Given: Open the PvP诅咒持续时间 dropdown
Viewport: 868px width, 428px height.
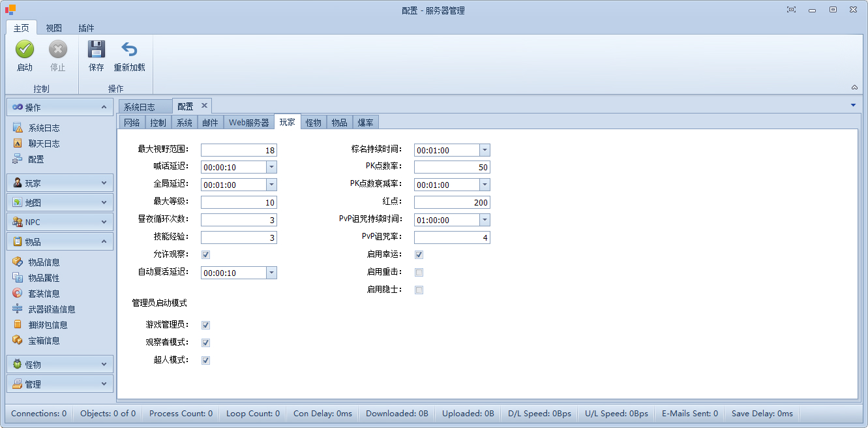Looking at the screenshot, I should [x=485, y=221].
